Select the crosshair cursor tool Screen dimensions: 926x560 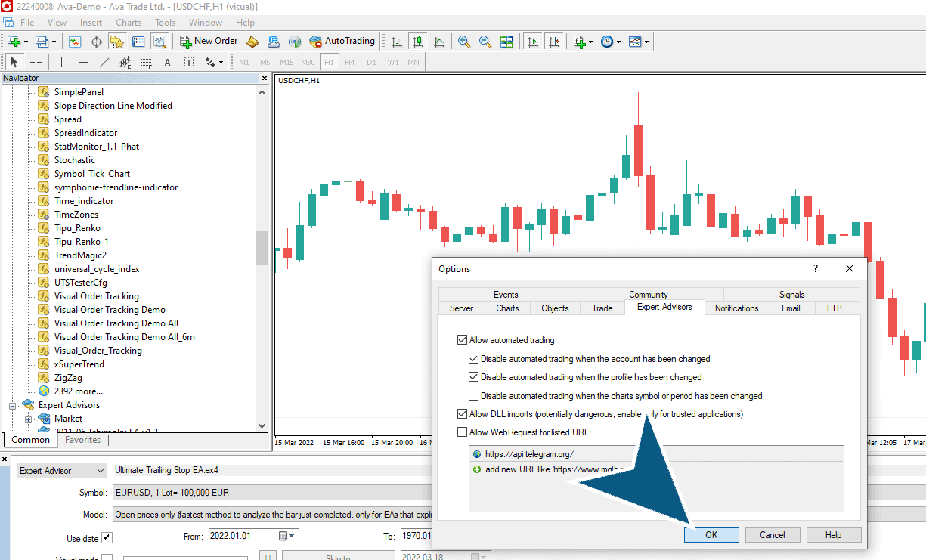click(x=36, y=62)
